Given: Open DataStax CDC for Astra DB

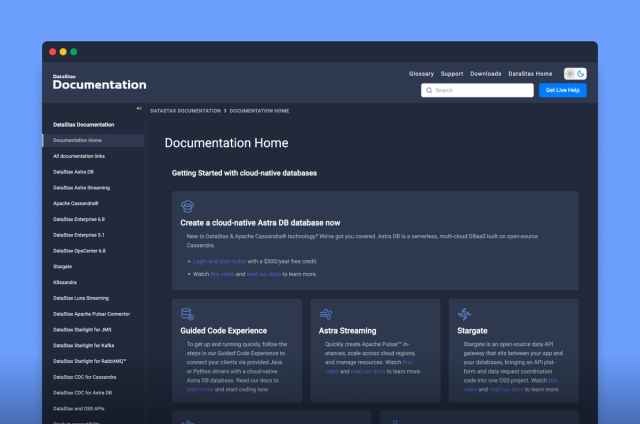Looking at the screenshot, I should (x=82, y=393).
